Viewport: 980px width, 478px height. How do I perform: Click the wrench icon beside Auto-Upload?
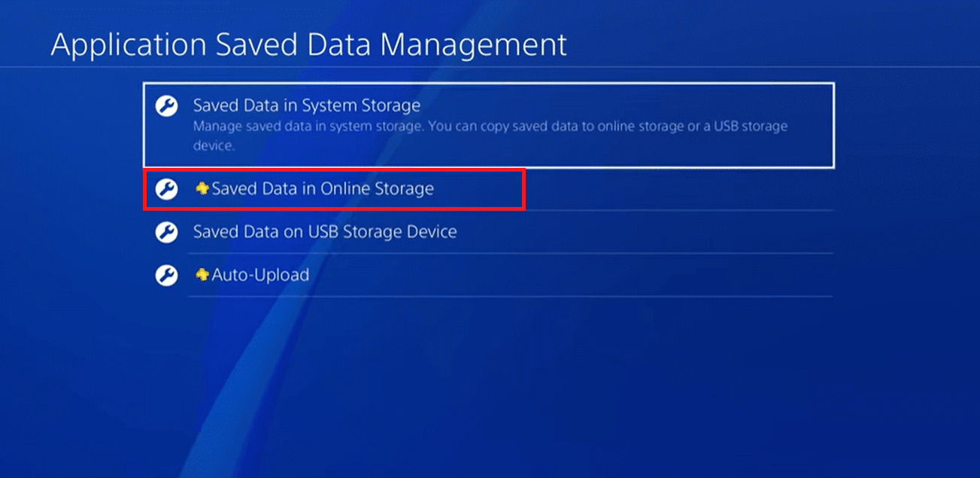pos(165,276)
